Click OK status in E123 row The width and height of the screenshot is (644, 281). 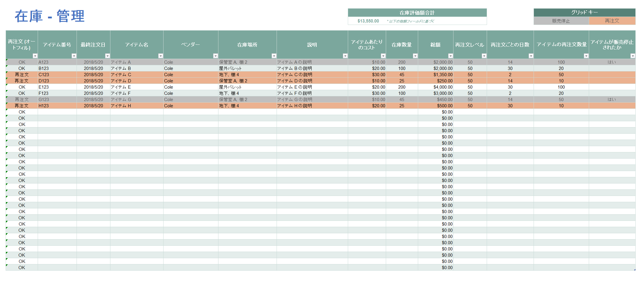tap(22, 87)
